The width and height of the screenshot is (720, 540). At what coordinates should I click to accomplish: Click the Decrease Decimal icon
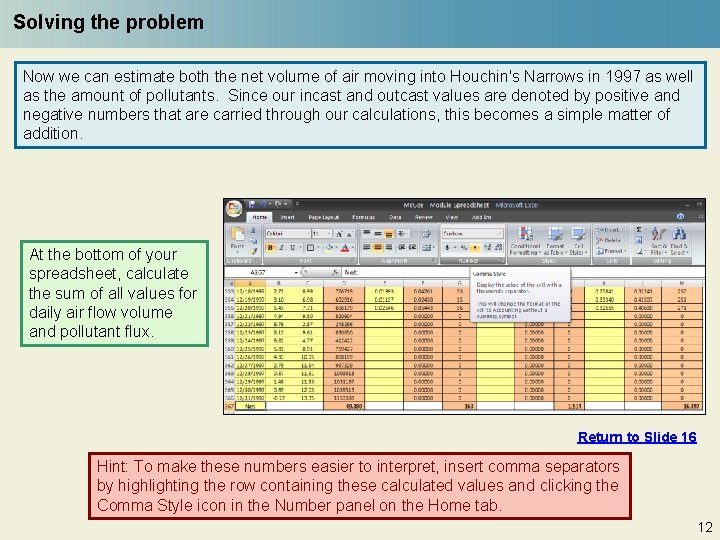pos(498,247)
